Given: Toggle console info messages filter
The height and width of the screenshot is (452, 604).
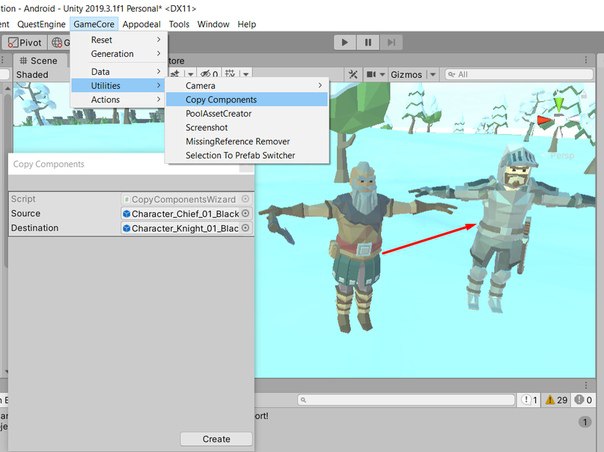Looking at the screenshot, I should click(530, 400).
